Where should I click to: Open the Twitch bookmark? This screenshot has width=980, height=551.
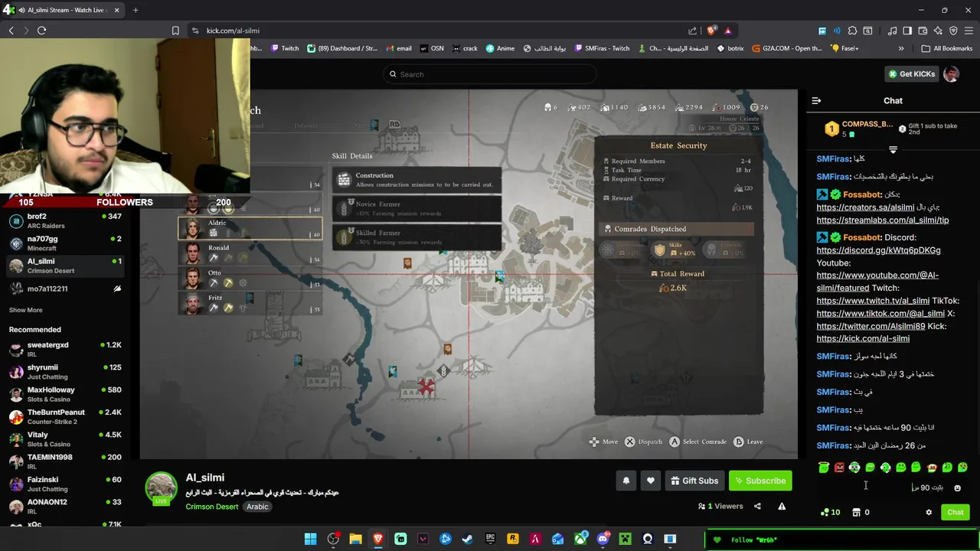tap(285, 48)
